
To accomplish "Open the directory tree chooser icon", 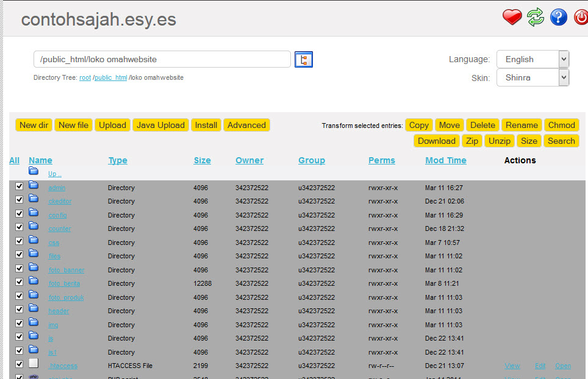I will [304, 59].
